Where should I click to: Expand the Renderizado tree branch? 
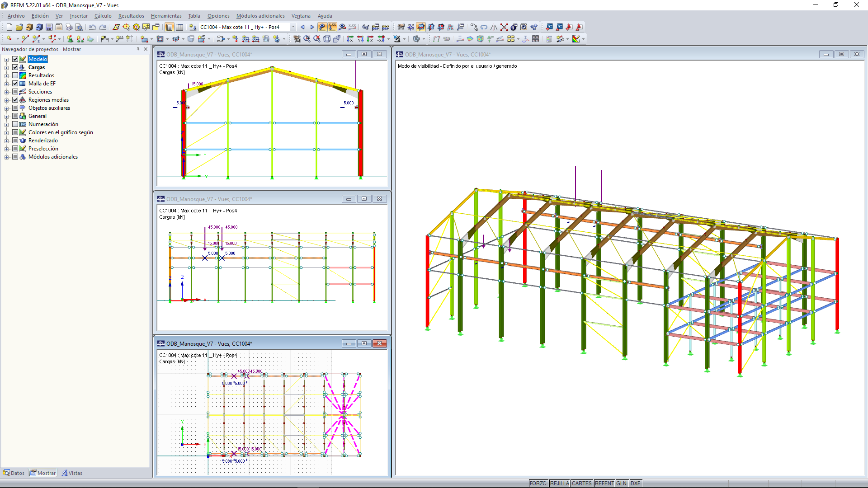click(6, 141)
